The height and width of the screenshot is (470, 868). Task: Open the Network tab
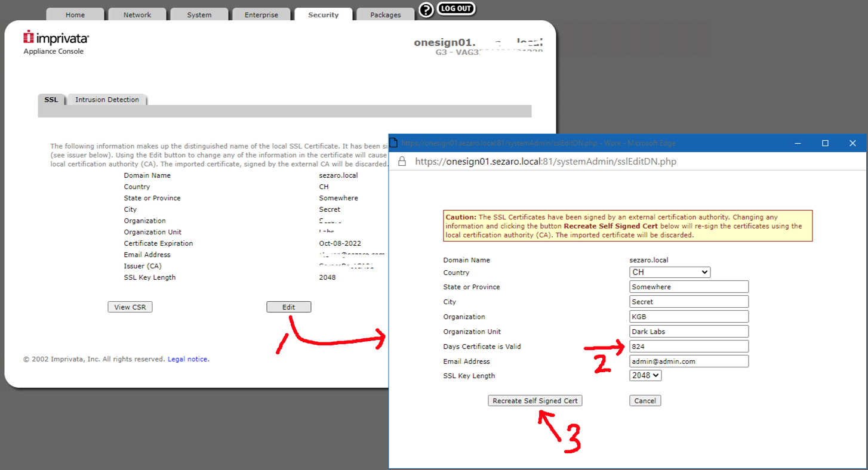(137, 15)
